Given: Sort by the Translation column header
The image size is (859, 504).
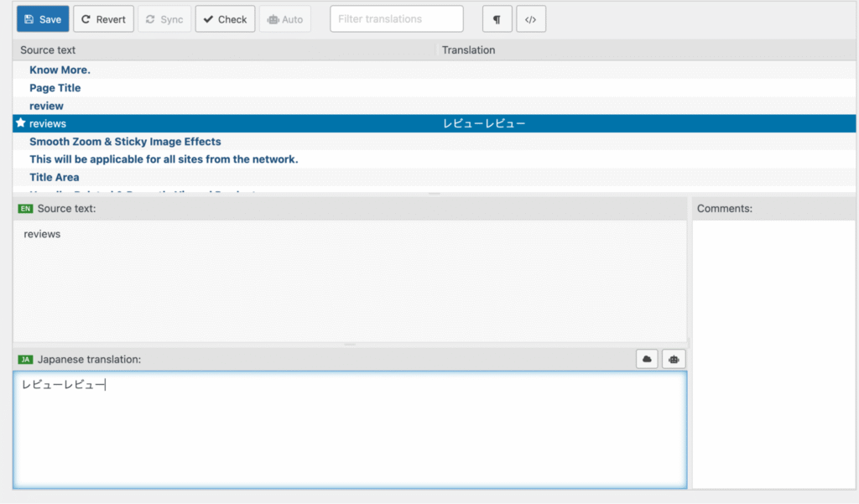Looking at the screenshot, I should coord(468,50).
